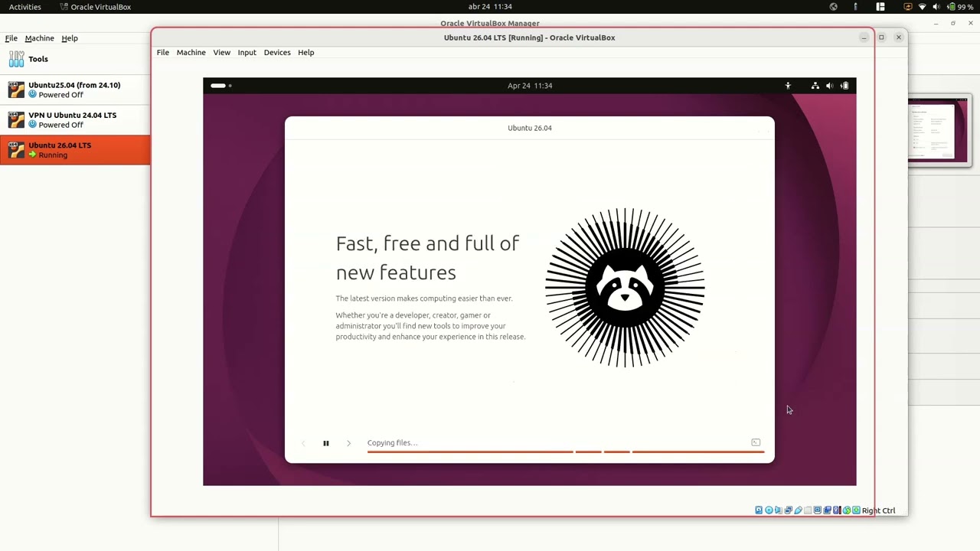This screenshot has height=551, width=980.
Task: Click the raccoon mascot illustration
Action: click(x=625, y=287)
